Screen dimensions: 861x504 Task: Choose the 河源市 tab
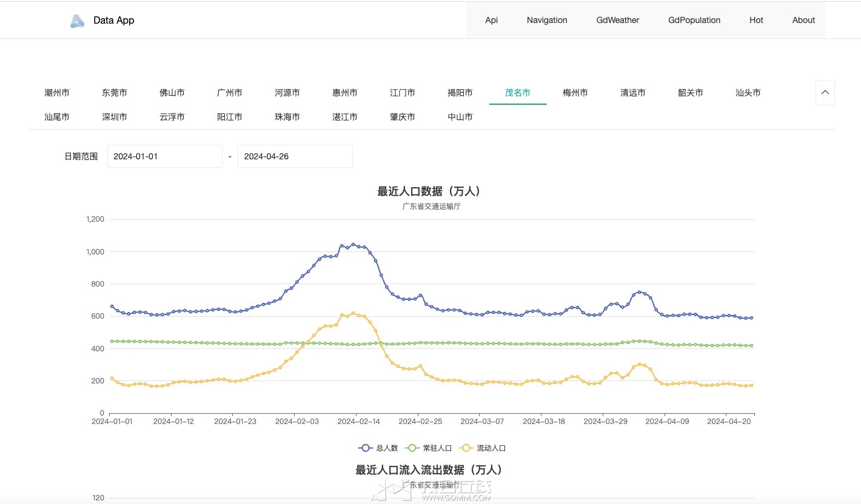(x=287, y=93)
